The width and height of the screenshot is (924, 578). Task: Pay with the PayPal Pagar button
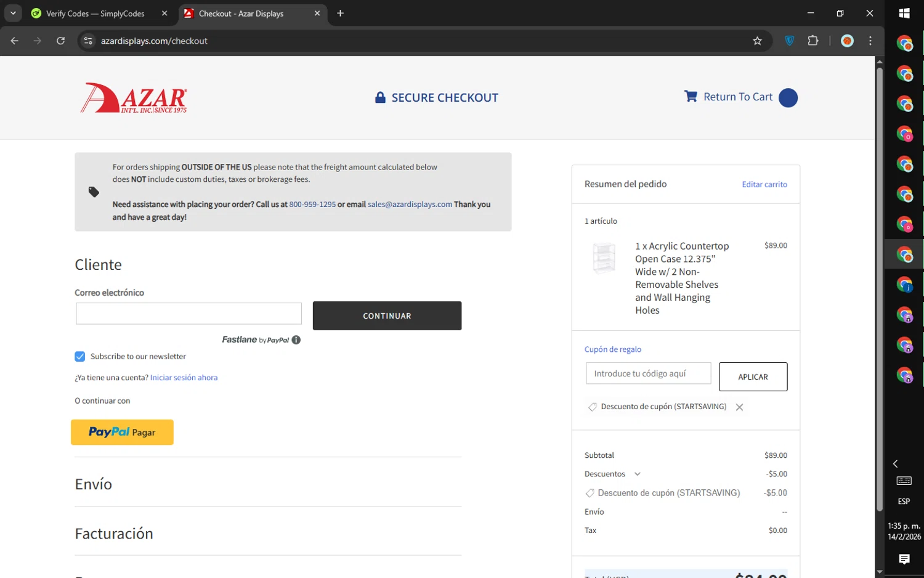click(x=122, y=432)
